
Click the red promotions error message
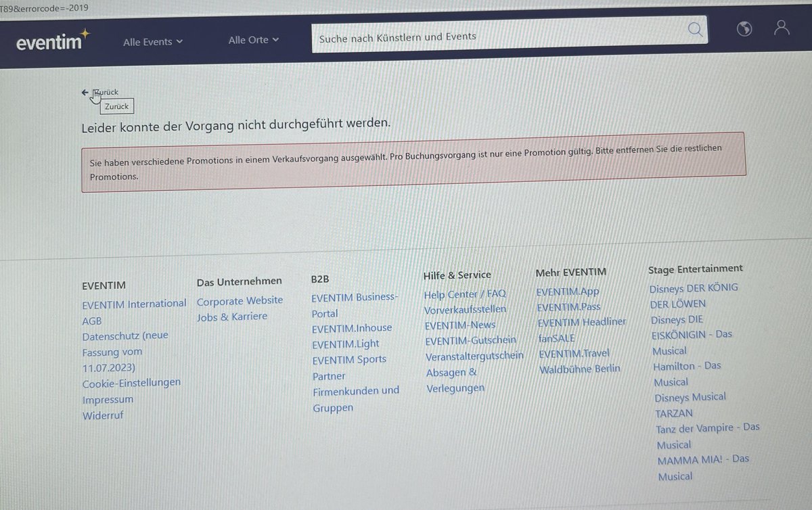click(413, 162)
